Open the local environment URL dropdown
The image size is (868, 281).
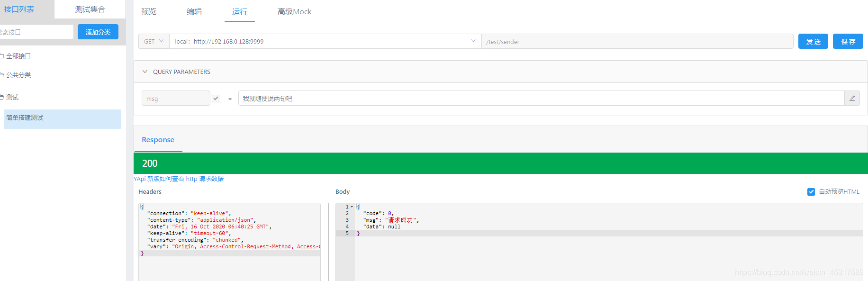coord(325,41)
